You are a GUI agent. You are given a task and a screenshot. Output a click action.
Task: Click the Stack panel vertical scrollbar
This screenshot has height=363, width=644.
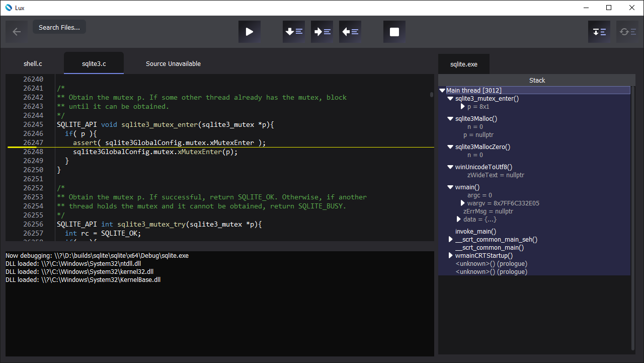(633, 218)
